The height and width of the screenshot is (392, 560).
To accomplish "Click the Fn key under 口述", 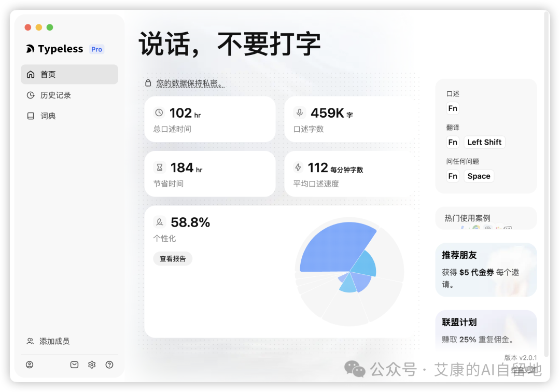I will tap(453, 108).
